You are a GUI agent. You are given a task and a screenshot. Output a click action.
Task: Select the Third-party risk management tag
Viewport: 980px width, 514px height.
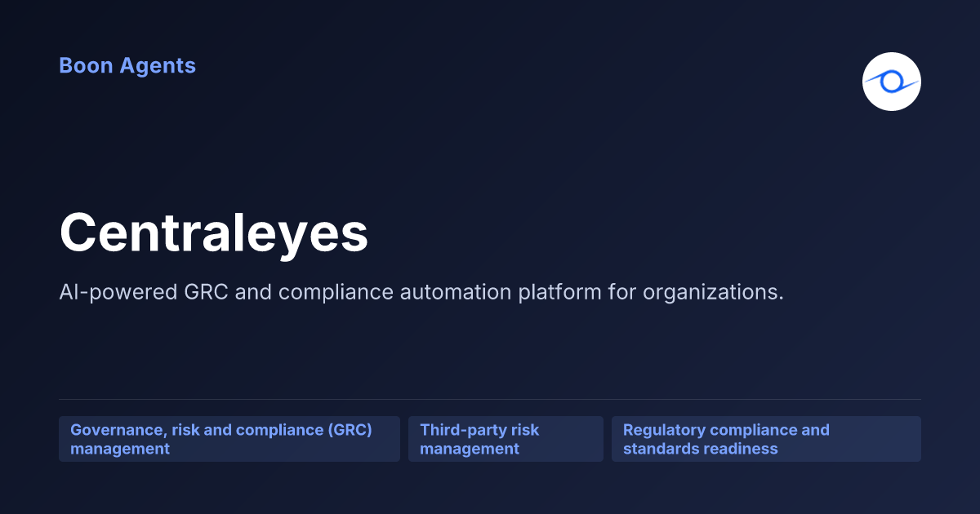(506, 439)
